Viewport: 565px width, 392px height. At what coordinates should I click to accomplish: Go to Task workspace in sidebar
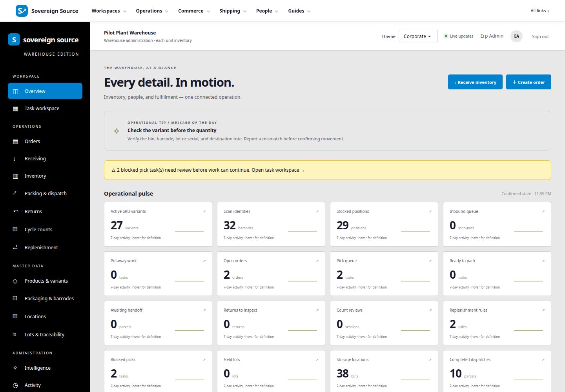pyautogui.click(x=45, y=109)
